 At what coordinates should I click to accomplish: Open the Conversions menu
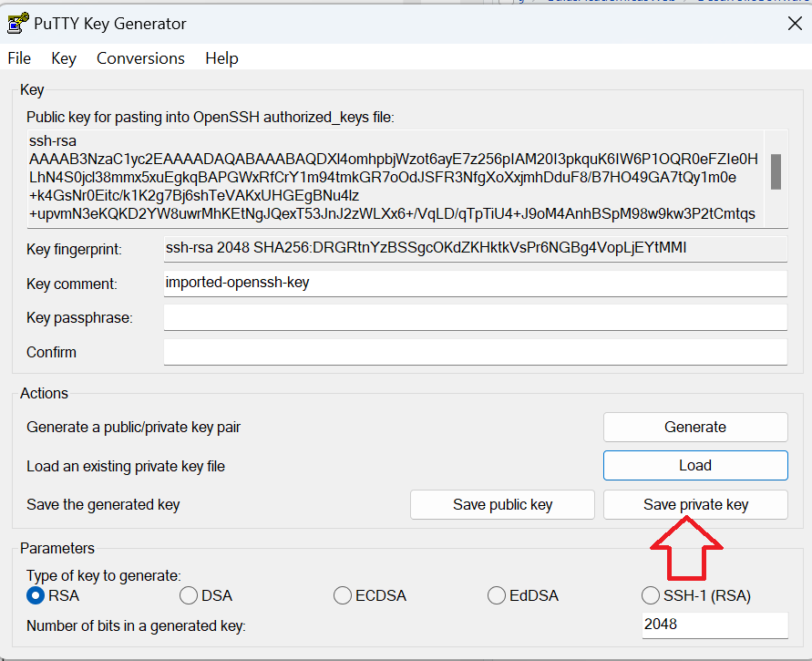(140, 58)
